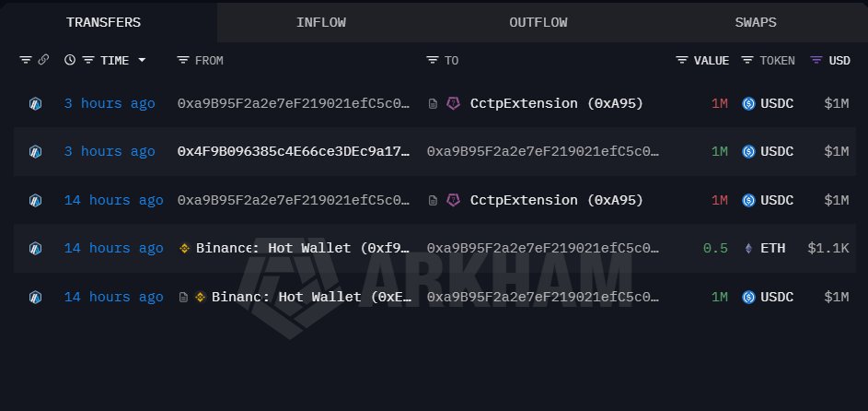The image size is (868, 411).
Task: Open the VALUE column filter
Action: pyautogui.click(x=682, y=61)
